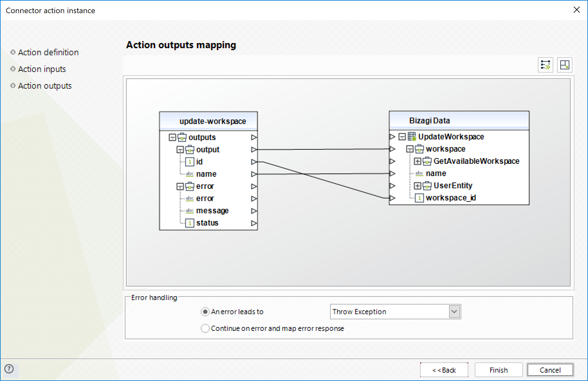Close the Connector action instance dialog
Screen dimensions: 588x381
[577, 10]
